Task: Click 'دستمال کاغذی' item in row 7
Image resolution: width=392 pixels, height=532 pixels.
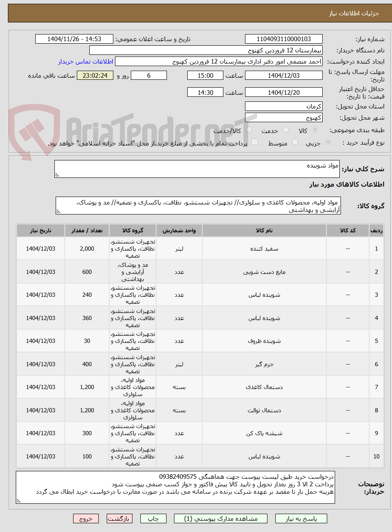Action: [x=264, y=387]
